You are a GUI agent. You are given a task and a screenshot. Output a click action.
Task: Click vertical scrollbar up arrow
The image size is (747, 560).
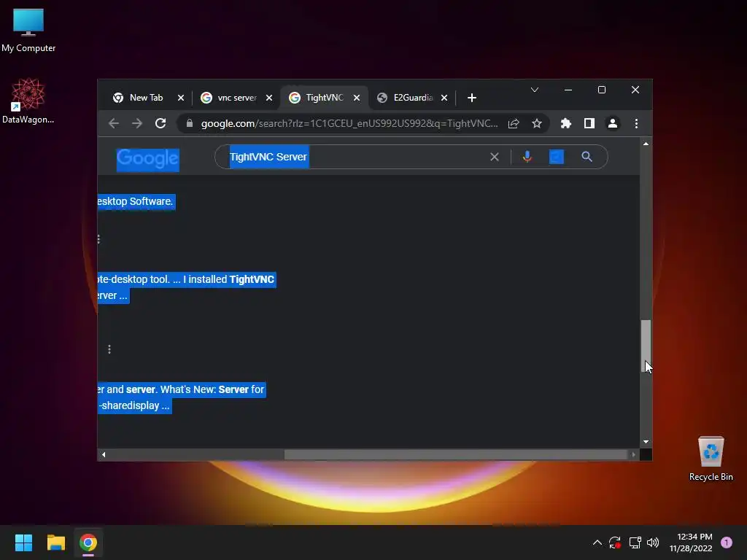pyautogui.click(x=646, y=144)
